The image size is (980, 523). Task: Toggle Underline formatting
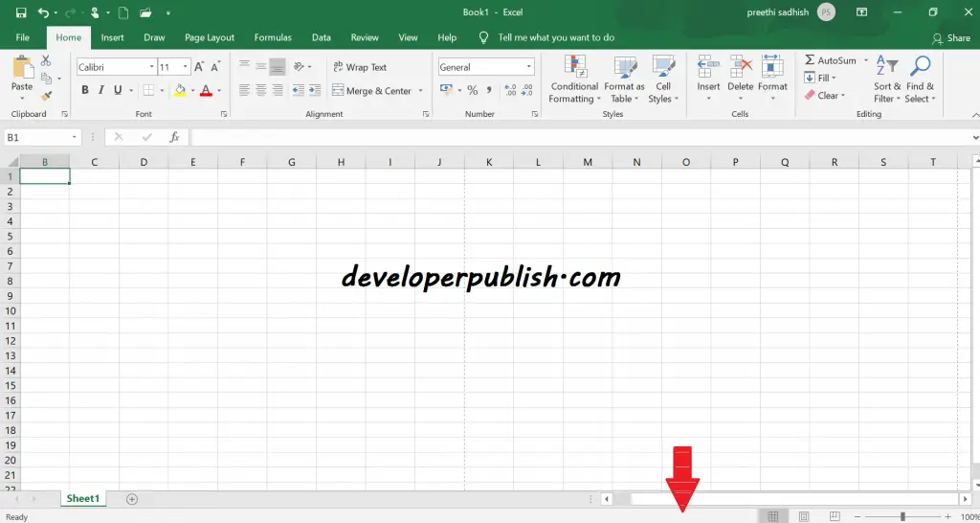[x=118, y=90]
